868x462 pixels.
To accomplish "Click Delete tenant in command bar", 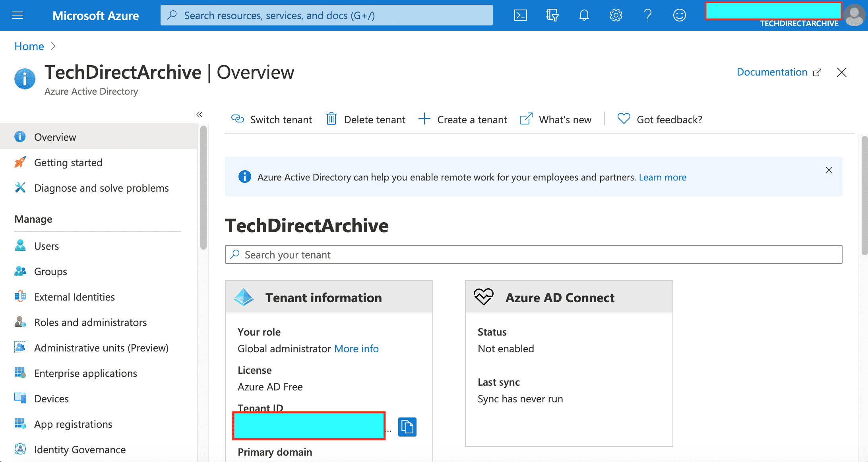I will click(366, 119).
